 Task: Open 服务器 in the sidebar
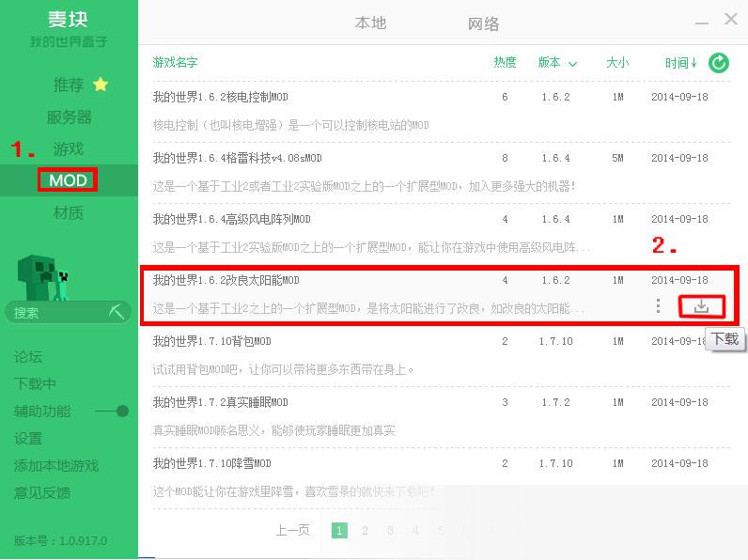(70, 117)
